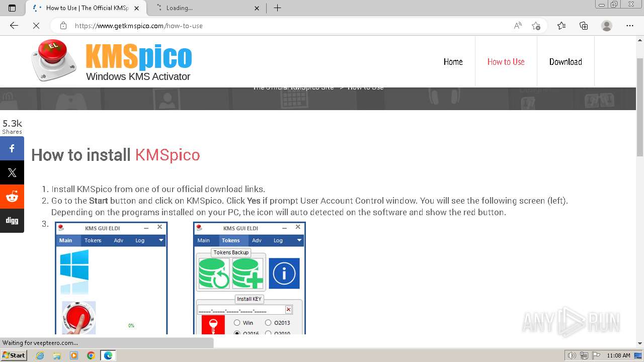The height and width of the screenshot is (362, 644).
Task: Click the green restore tokens database icon
Action: click(x=214, y=274)
